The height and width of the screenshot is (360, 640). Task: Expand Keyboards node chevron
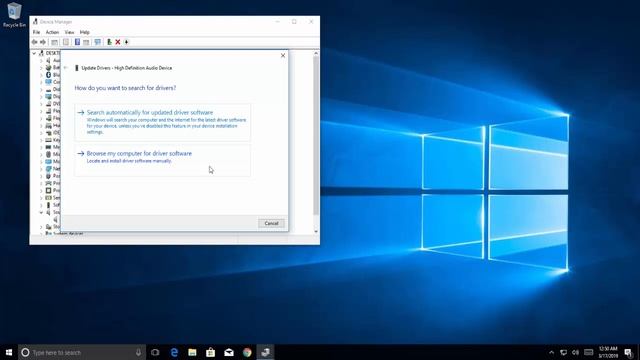pyautogui.click(x=41, y=140)
